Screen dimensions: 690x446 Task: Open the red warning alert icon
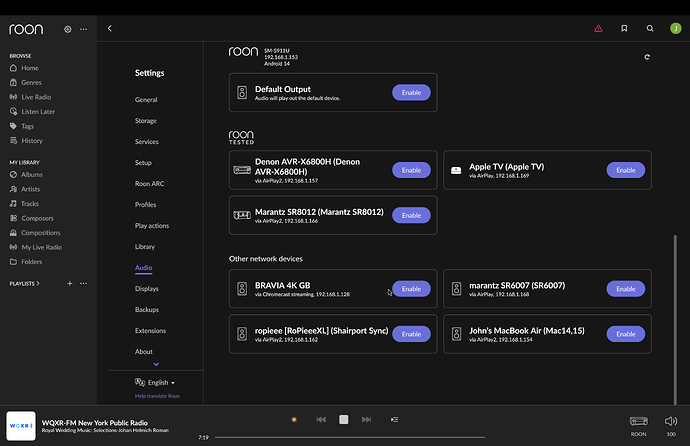[598, 29]
